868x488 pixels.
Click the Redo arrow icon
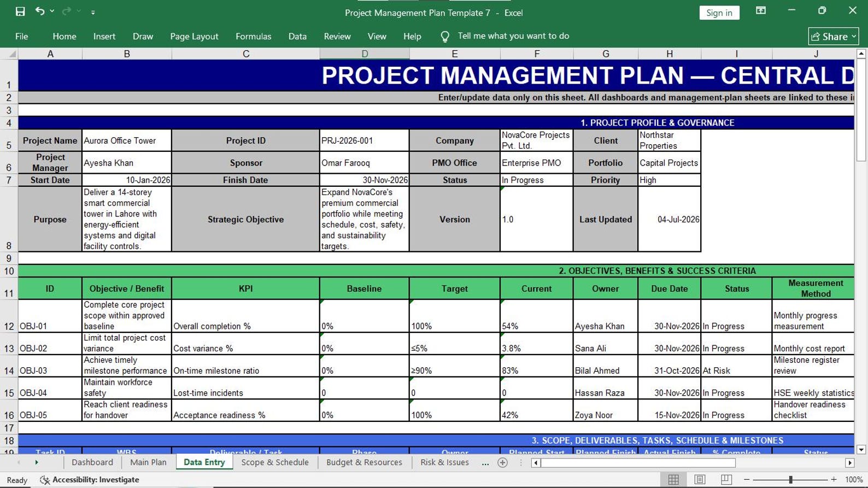(67, 11)
